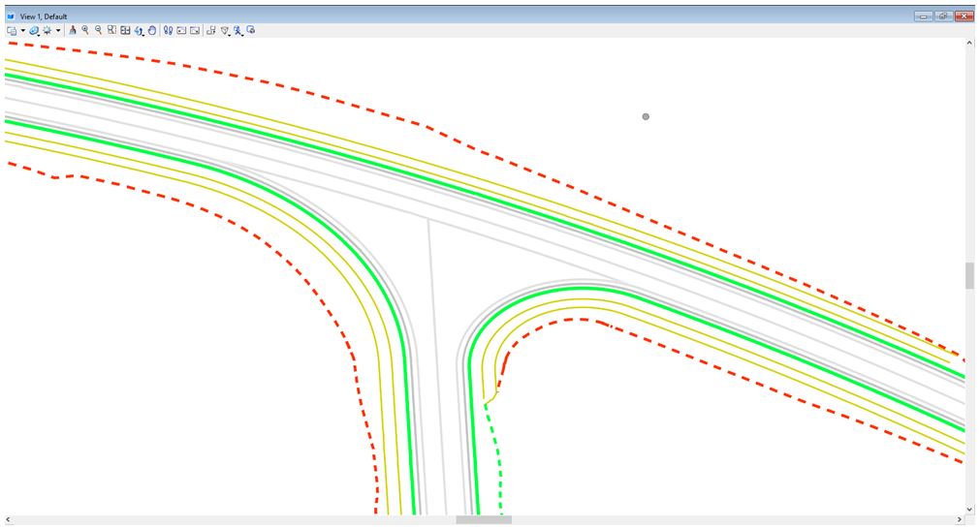Select the Rotate View tool
Viewport: 980px width, 529px height.
[139, 31]
